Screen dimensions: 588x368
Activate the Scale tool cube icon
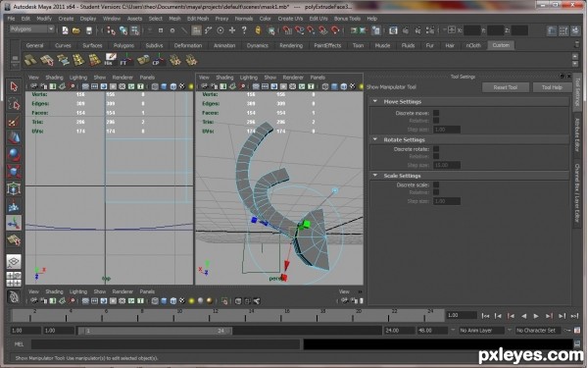(x=14, y=172)
